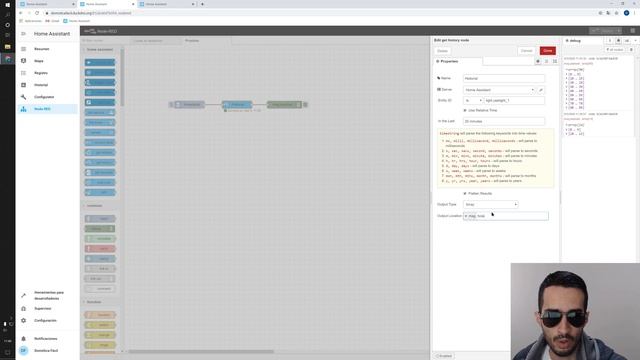Select the Pruebas flow tab
640x360 pixels.
pyautogui.click(x=206, y=41)
